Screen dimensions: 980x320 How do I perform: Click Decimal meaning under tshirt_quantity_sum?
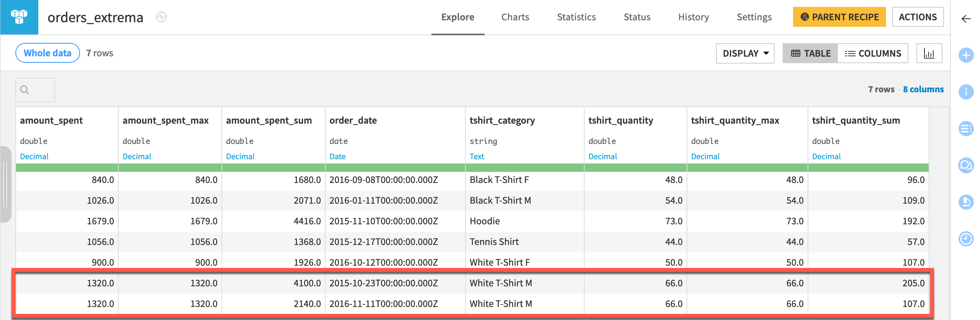[826, 156]
